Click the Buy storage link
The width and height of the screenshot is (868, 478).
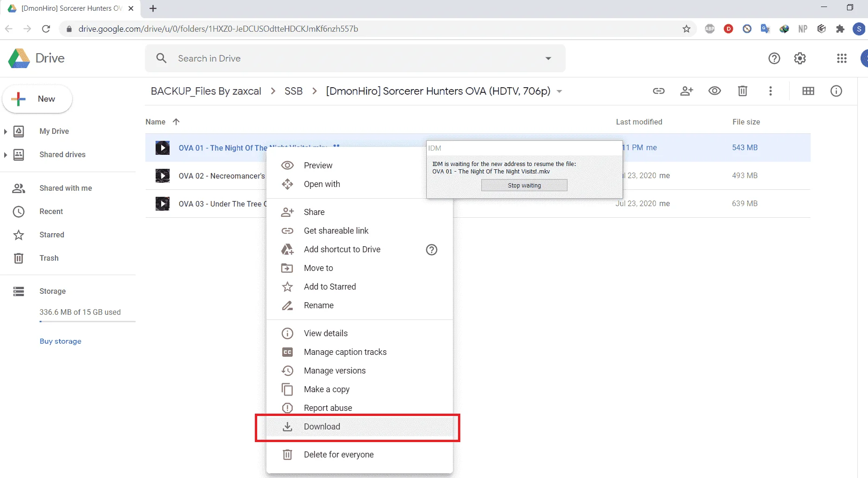coord(61,341)
